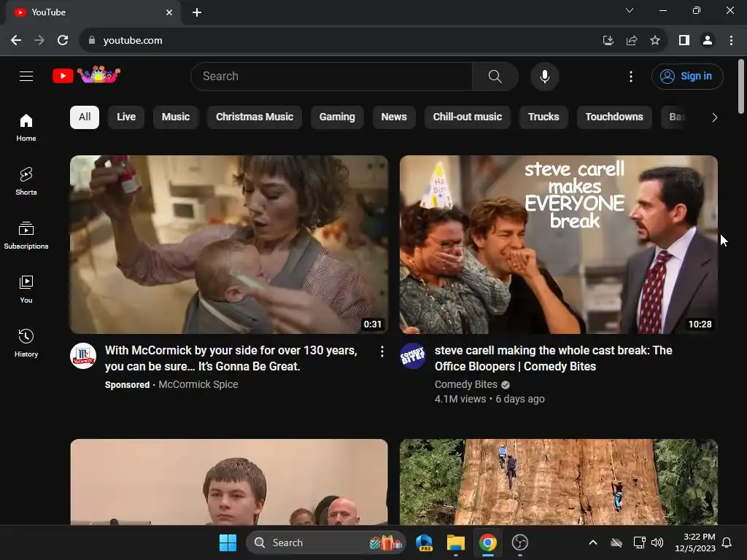Open YouTube settings three-dot menu

tap(631, 76)
